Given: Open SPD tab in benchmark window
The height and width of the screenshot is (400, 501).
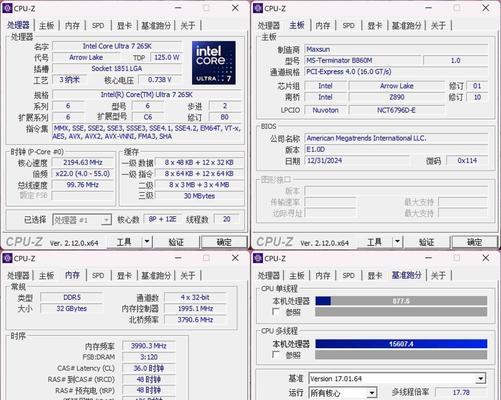Looking at the screenshot, I should tap(349, 275).
